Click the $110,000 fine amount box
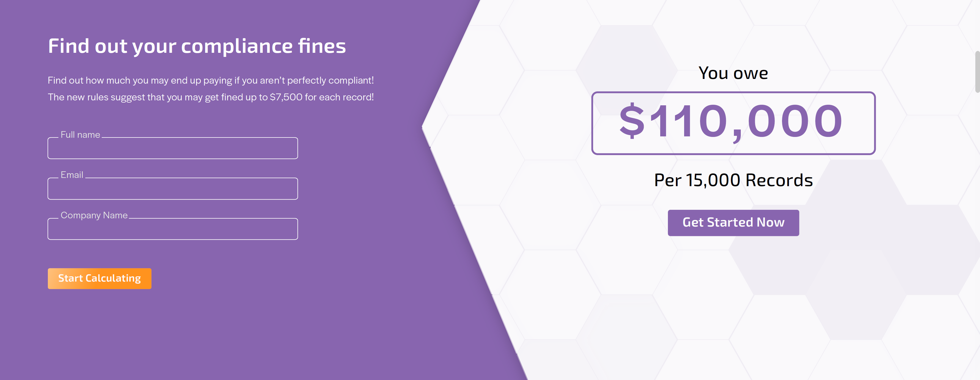Viewport: 980px width, 380px height. (x=733, y=123)
